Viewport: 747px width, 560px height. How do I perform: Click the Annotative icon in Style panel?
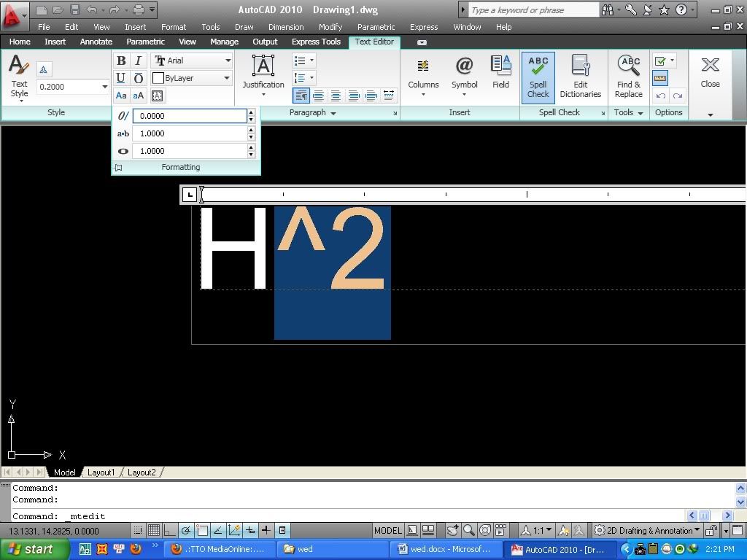click(43, 69)
